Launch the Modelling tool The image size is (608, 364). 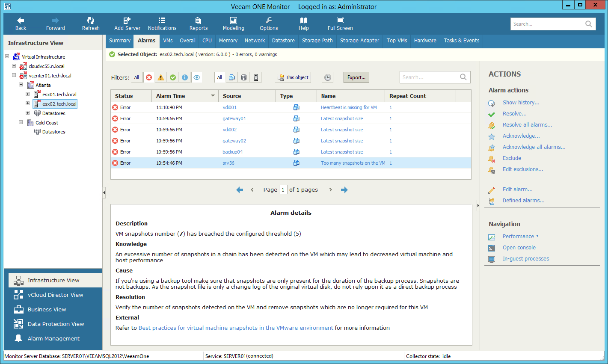[x=234, y=24]
